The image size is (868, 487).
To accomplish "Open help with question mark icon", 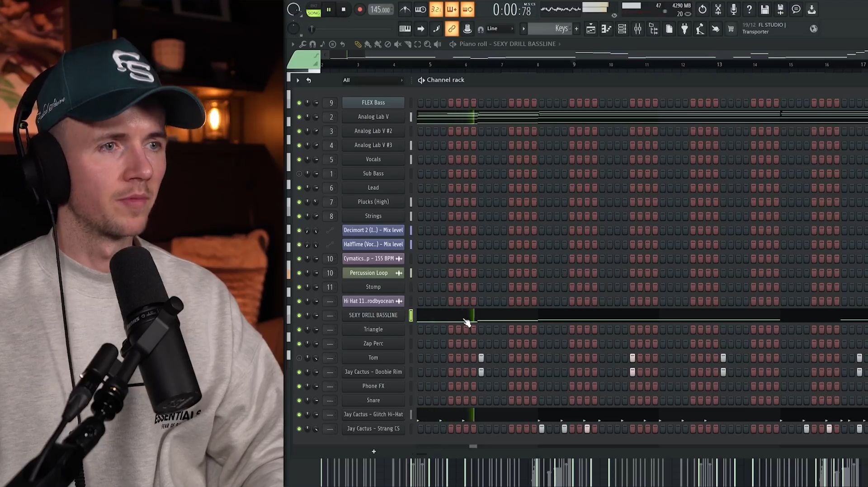I will (749, 9).
